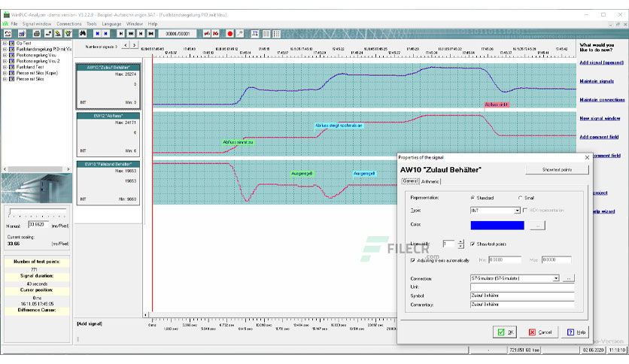
Task: Click the blue signal color swatch
Action: pyautogui.click(x=497, y=226)
